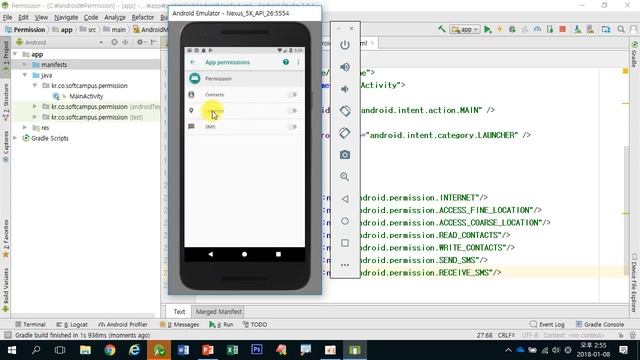Click the Make Project hammer icon
Screen dimensions: 640x360
442,29
